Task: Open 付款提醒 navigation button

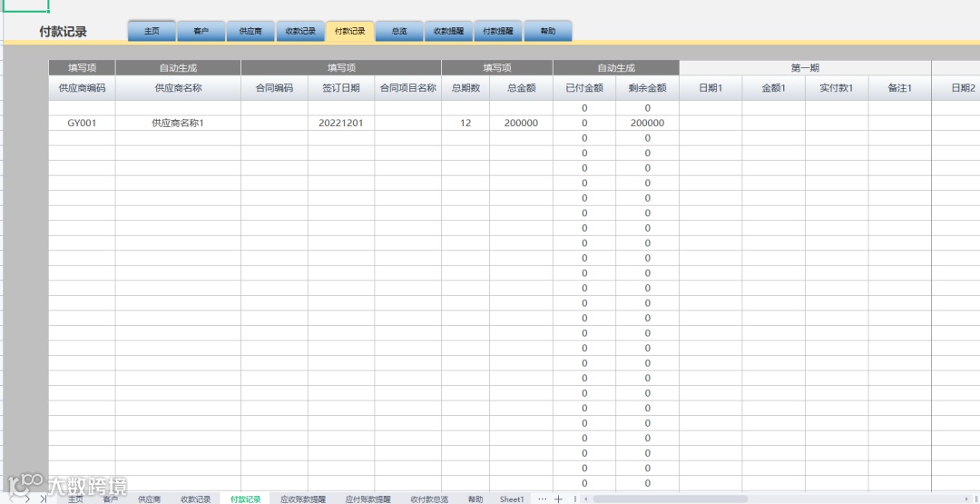Action: click(x=498, y=31)
